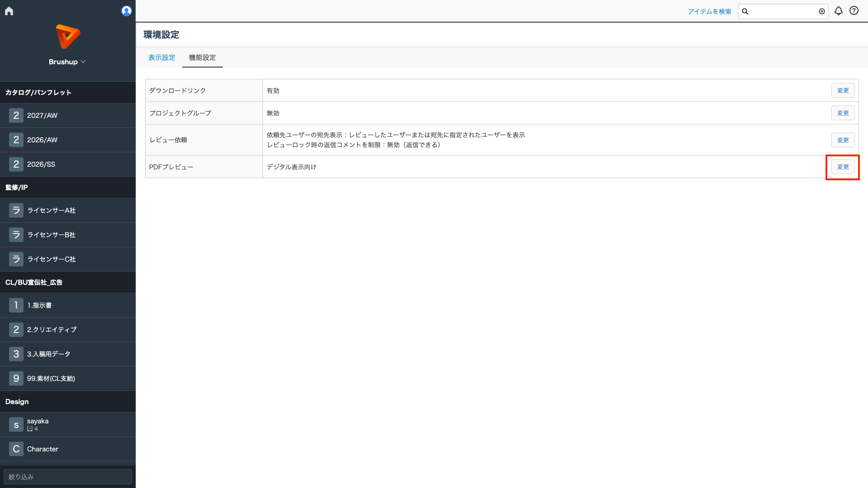
Task: Select the カタログ/パンフレット group header
Action: click(x=68, y=93)
